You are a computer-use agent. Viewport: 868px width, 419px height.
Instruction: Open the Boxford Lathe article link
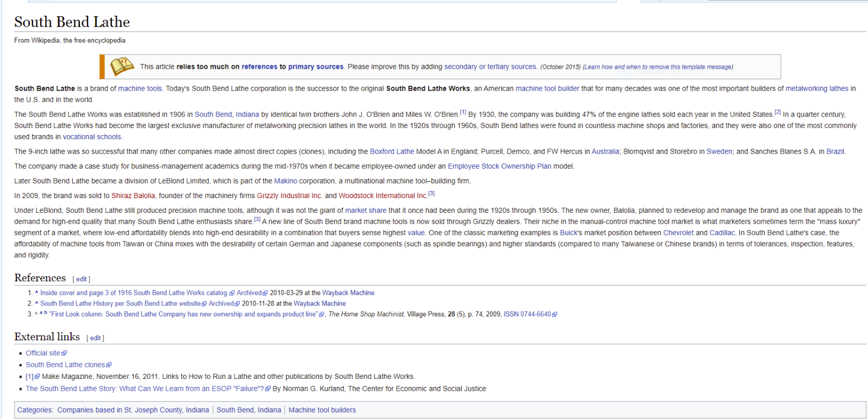tap(392, 151)
